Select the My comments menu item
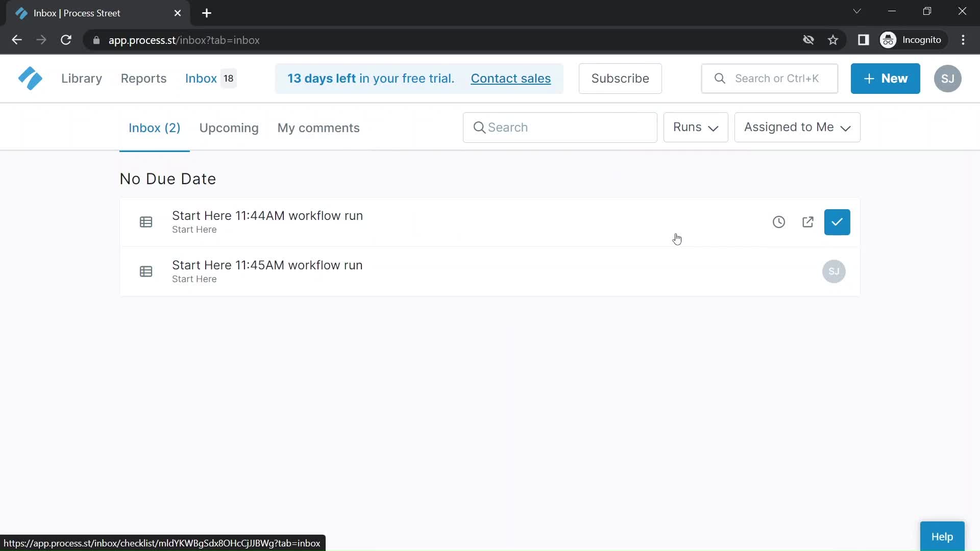 (x=318, y=127)
